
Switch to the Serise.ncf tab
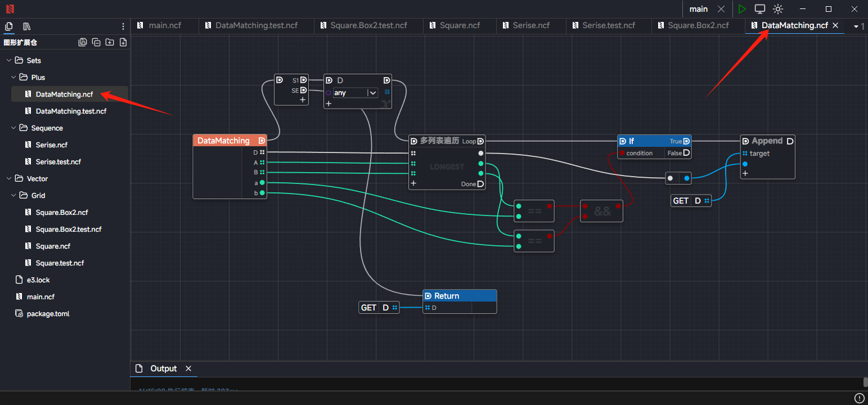pyautogui.click(x=530, y=25)
